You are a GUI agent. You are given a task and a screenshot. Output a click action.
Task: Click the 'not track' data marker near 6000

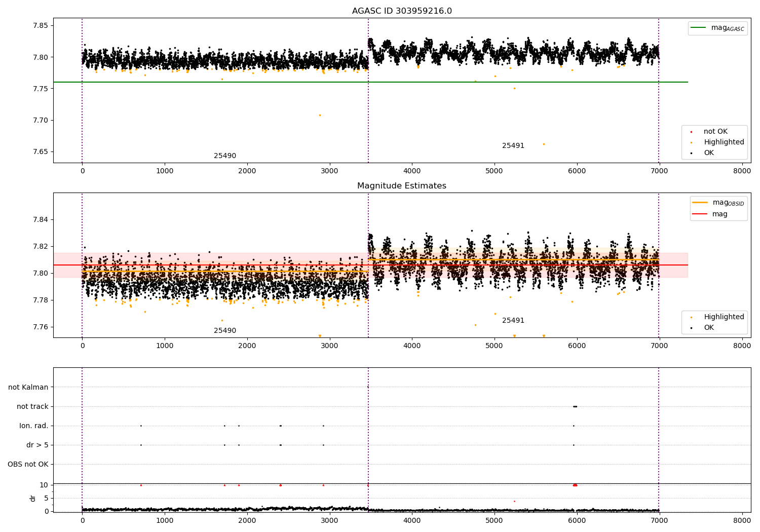point(575,406)
